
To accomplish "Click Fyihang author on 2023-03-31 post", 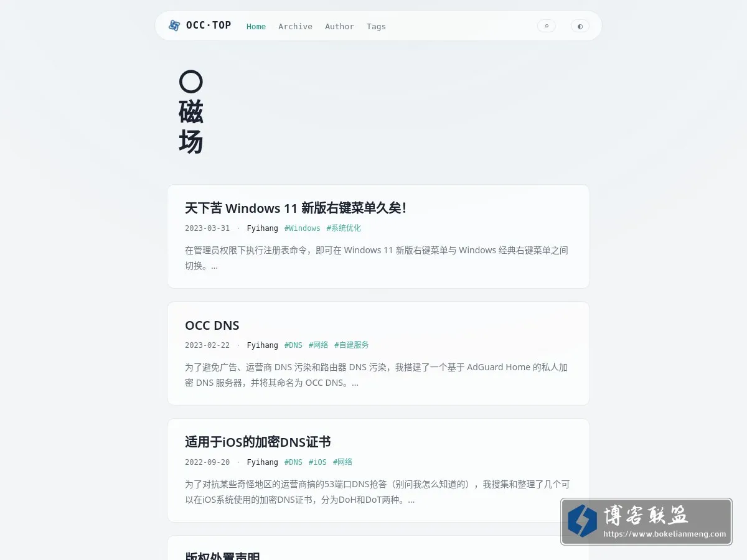I will click(x=262, y=228).
